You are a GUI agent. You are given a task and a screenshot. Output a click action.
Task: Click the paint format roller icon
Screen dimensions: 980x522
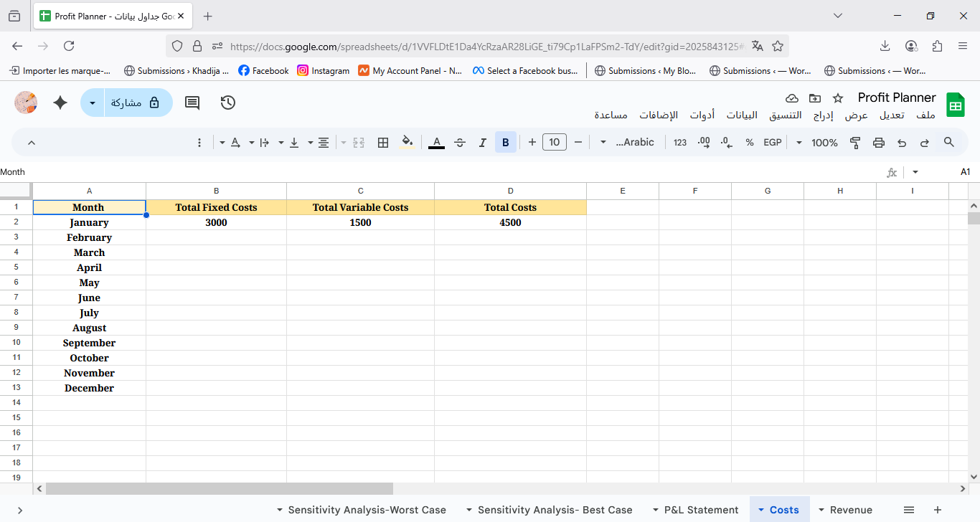click(855, 143)
